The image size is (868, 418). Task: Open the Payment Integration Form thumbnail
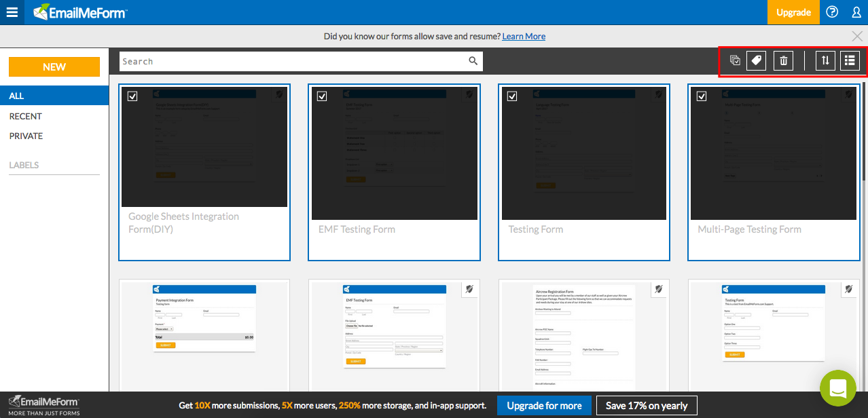coord(204,335)
